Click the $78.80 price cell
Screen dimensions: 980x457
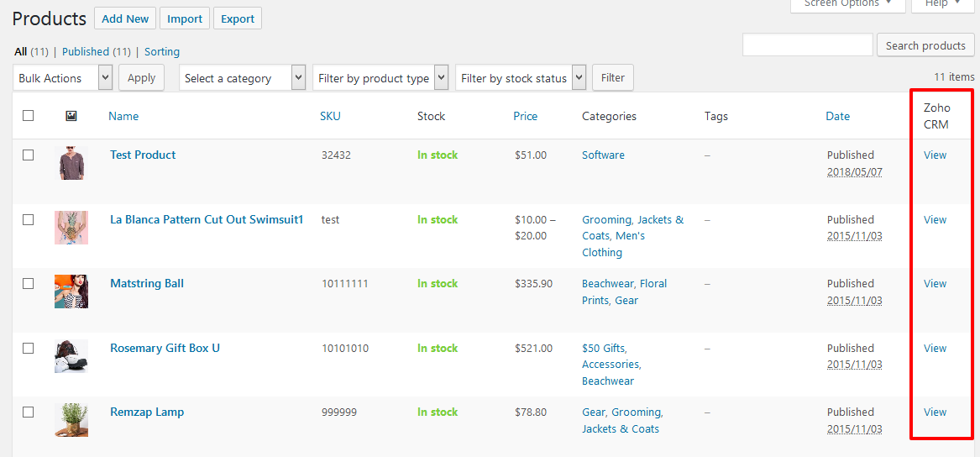tap(531, 412)
